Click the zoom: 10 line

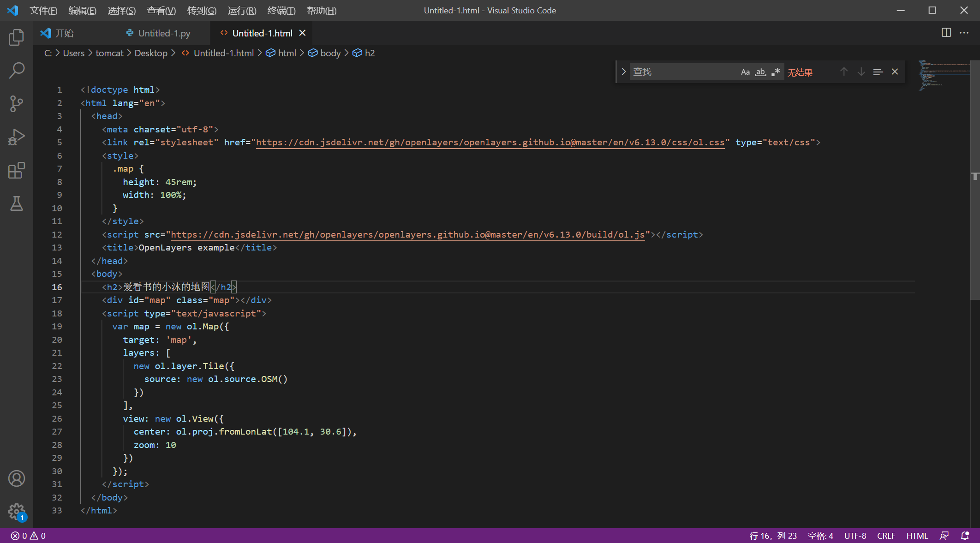point(155,445)
